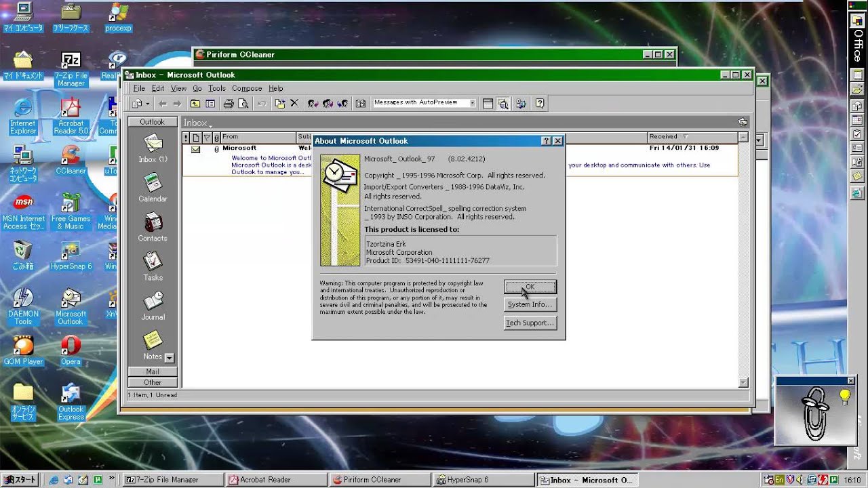
Task: Switch to the Mail group button
Action: 153,371
